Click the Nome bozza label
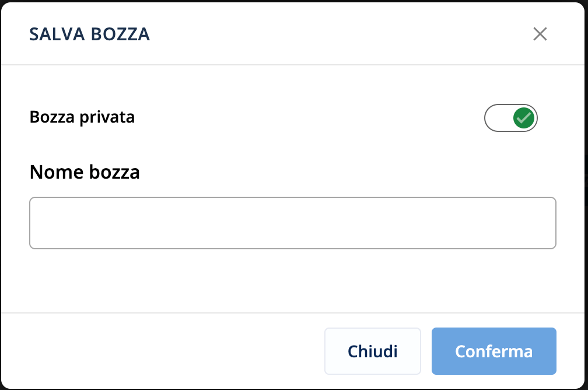The height and width of the screenshot is (390, 588). click(85, 172)
